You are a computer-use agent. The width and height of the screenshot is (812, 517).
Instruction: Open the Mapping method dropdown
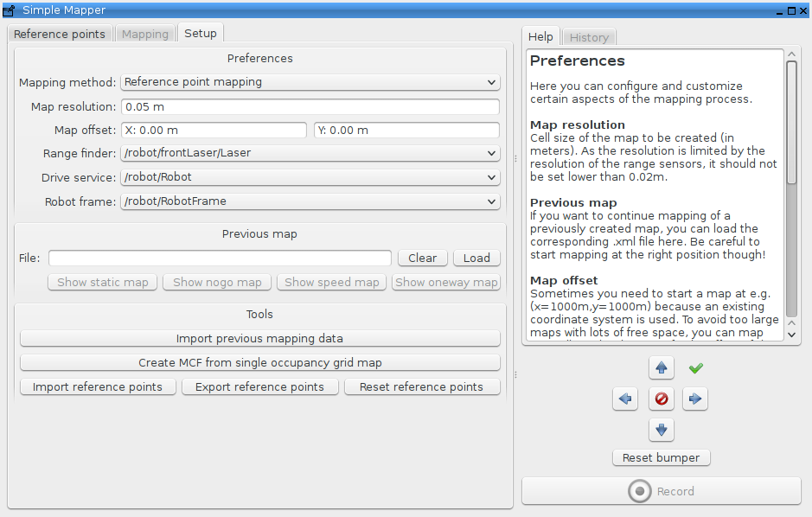(310, 82)
